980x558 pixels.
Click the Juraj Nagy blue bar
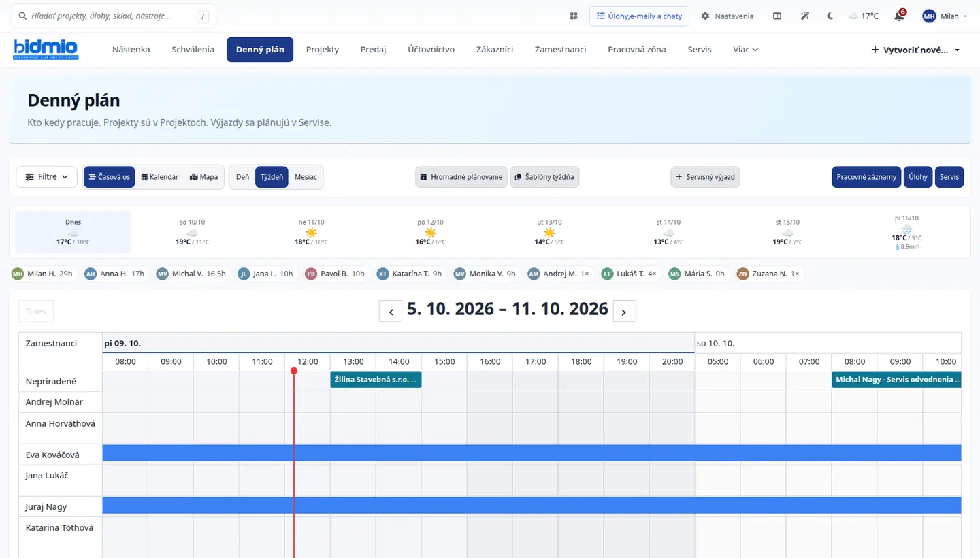tap(532, 506)
